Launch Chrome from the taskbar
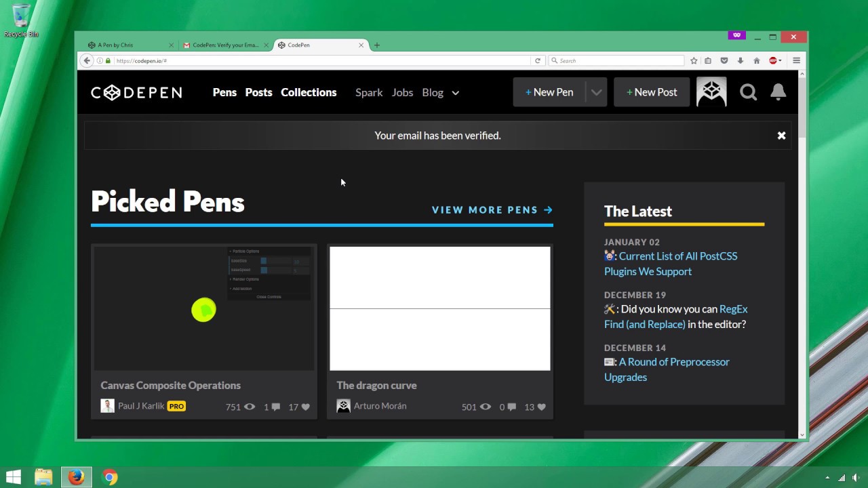 pos(110,477)
